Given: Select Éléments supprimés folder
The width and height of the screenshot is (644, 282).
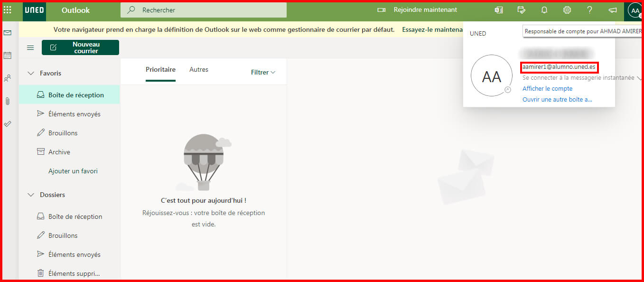Looking at the screenshot, I should pos(69,273).
